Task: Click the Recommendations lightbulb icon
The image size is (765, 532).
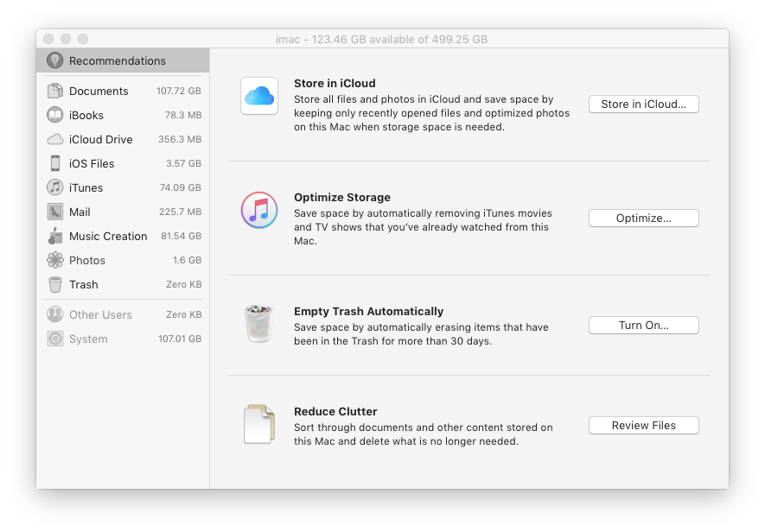Action: [54, 60]
